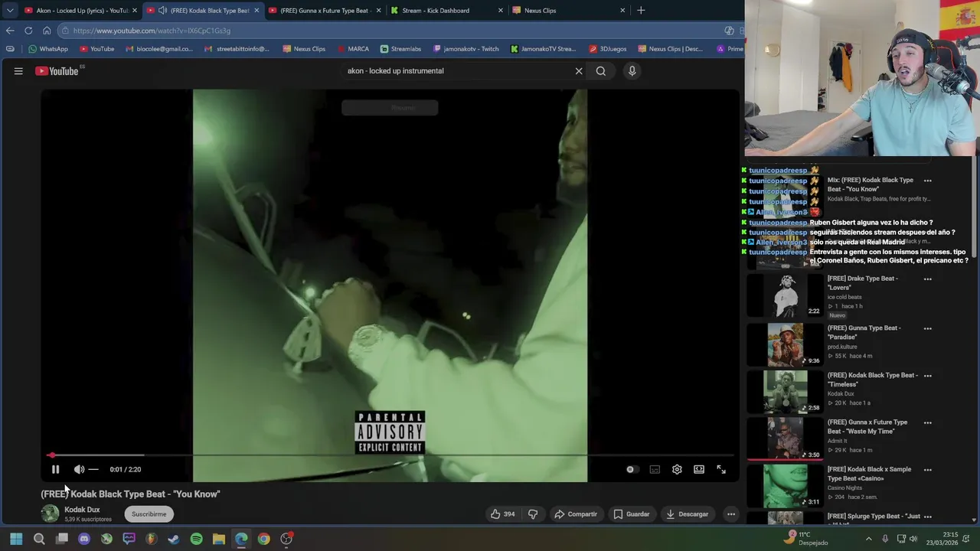Open the tab search dropdown arrow
980x551 pixels.
pos(9,11)
